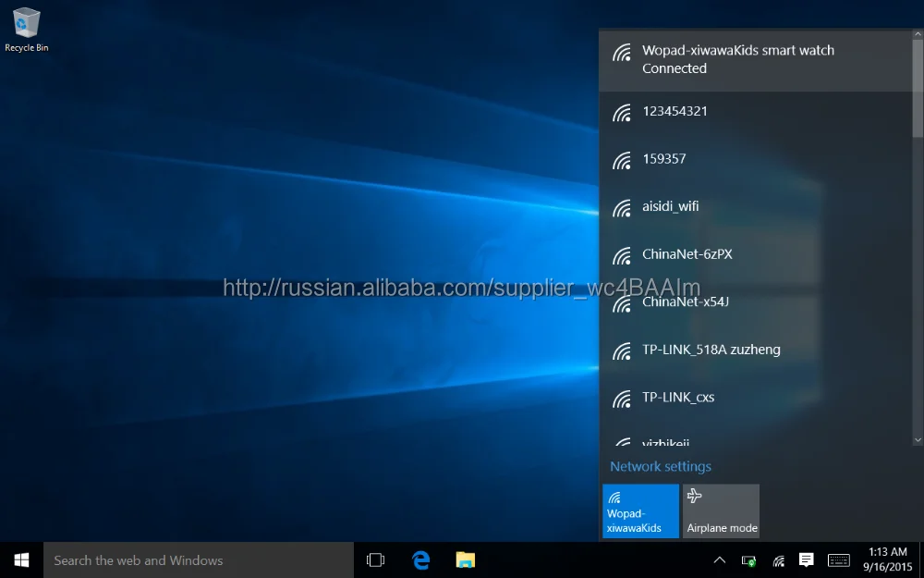Click the Wi-Fi network tray icon

[778, 560]
